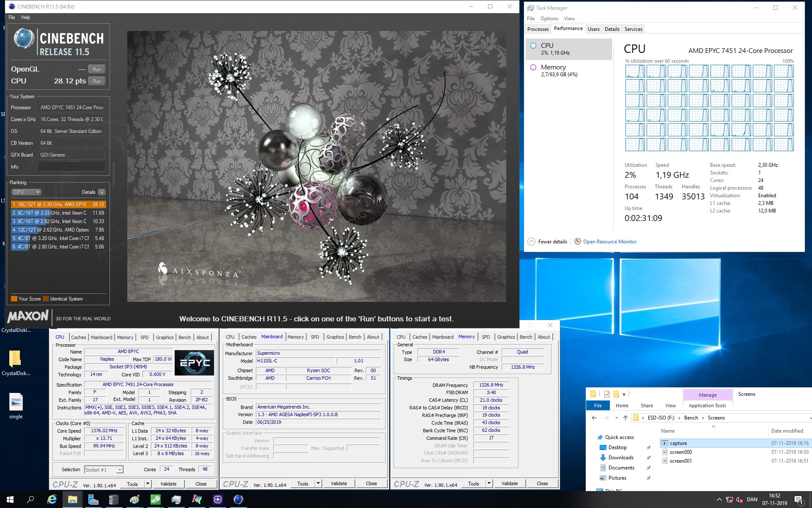Open Options menu in Task Manager
812x508 pixels.
pyautogui.click(x=549, y=19)
